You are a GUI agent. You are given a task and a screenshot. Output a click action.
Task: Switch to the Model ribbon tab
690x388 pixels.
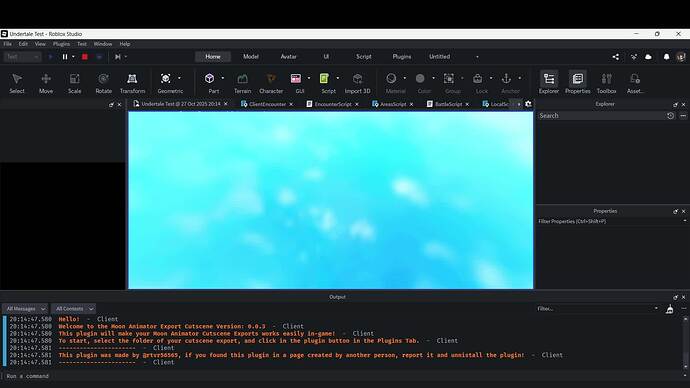251,57
